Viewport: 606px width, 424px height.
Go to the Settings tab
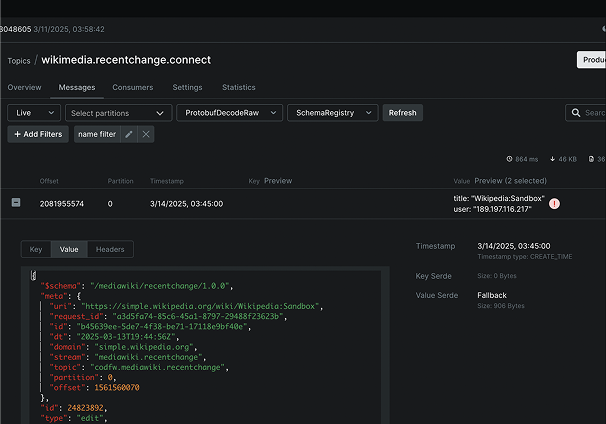point(187,88)
